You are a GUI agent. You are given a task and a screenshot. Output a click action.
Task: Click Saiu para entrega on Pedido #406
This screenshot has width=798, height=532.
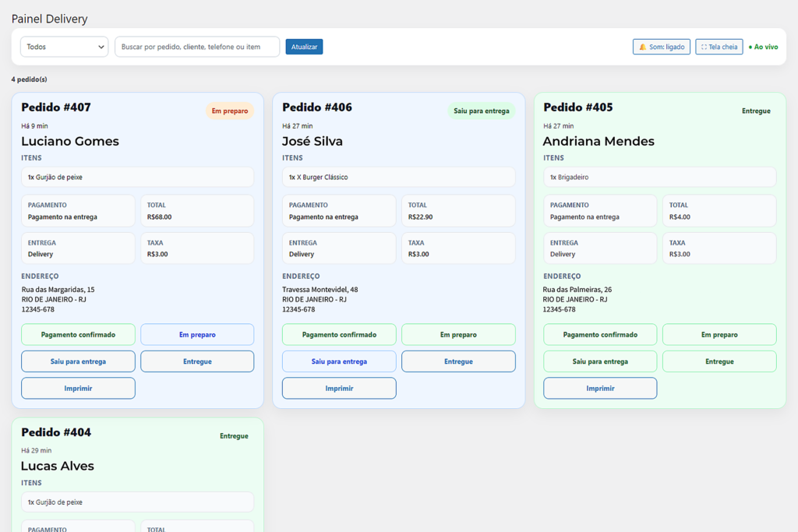[x=339, y=361]
